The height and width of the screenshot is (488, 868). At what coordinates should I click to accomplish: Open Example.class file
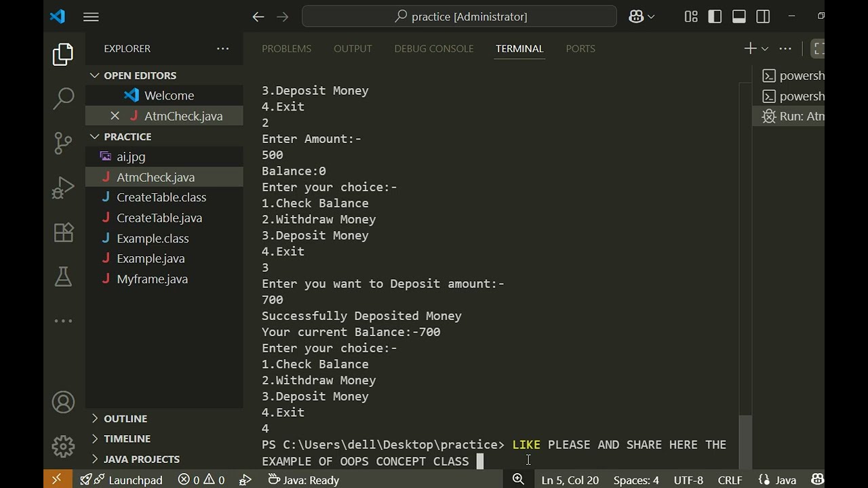click(x=164, y=238)
